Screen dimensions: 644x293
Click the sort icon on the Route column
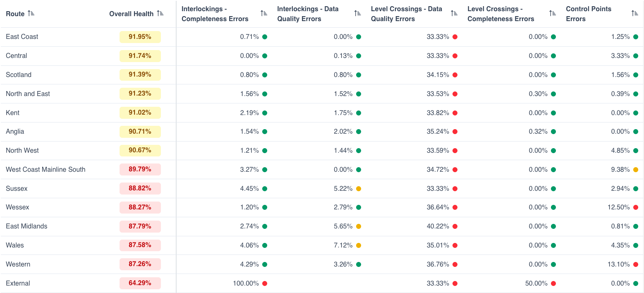[31, 13]
